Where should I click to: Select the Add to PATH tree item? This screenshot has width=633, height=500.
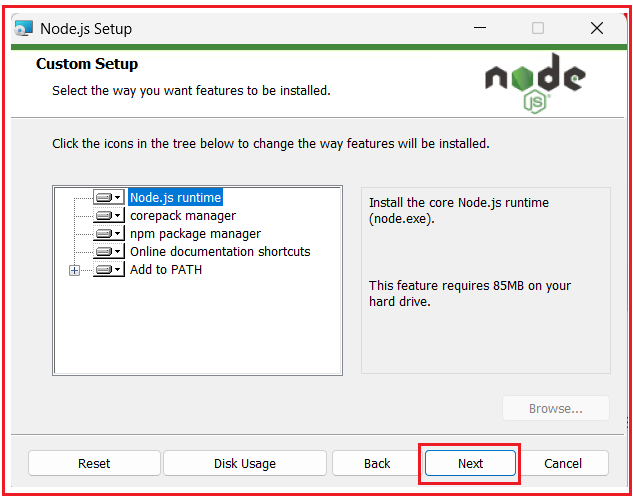(x=166, y=270)
